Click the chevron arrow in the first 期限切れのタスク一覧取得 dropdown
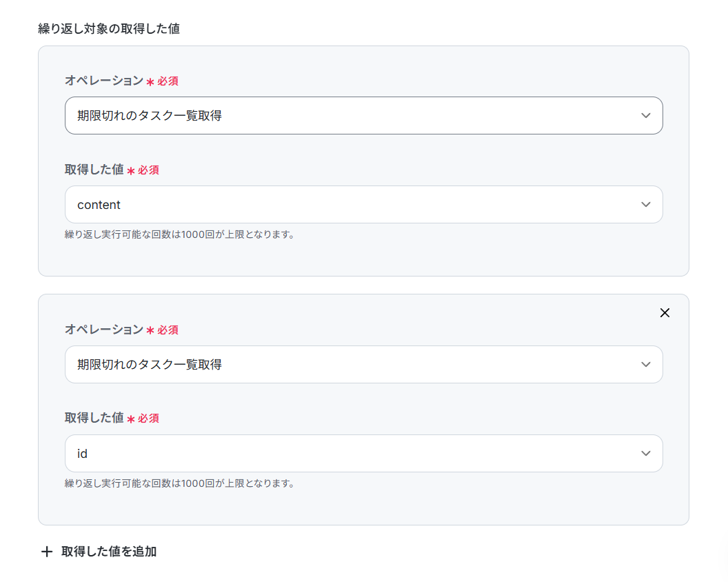Screen dimensions: 728x582 tap(645, 116)
